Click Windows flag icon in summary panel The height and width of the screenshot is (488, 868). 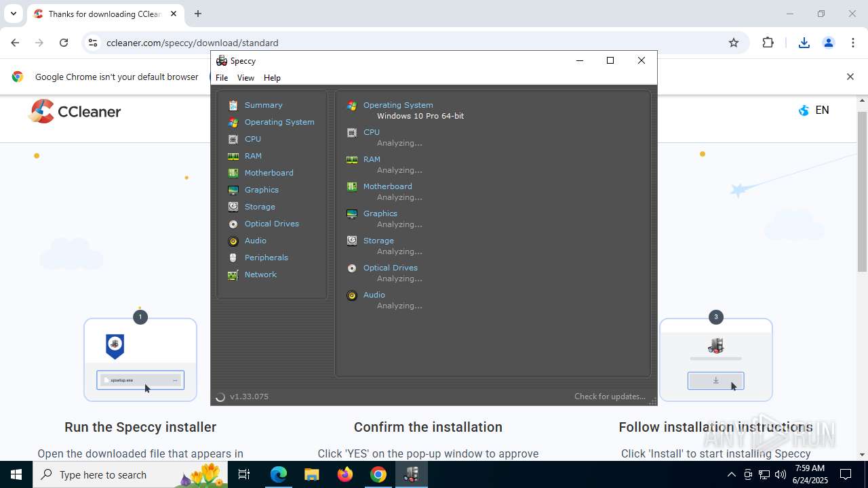(352, 105)
